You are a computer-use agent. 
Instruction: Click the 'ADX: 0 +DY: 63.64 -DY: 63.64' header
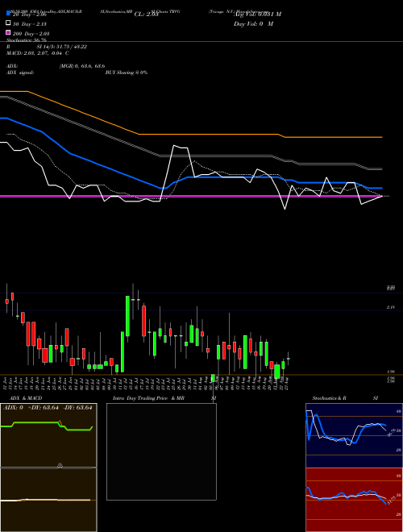coord(48,408)
